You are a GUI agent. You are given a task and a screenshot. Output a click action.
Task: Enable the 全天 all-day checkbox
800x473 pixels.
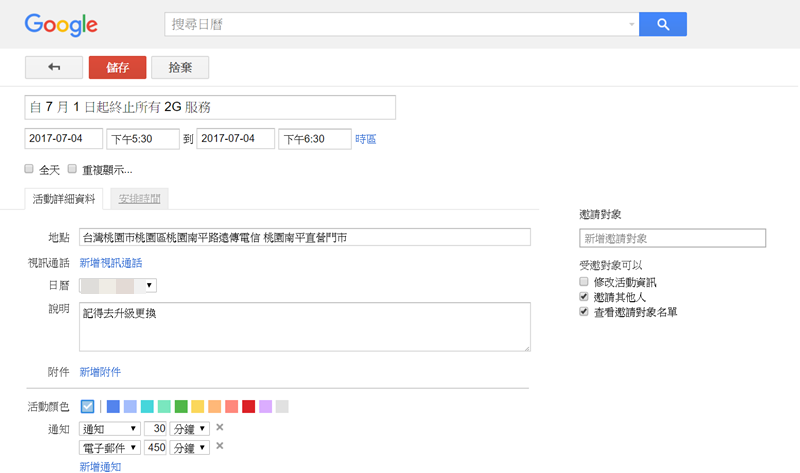30,169
